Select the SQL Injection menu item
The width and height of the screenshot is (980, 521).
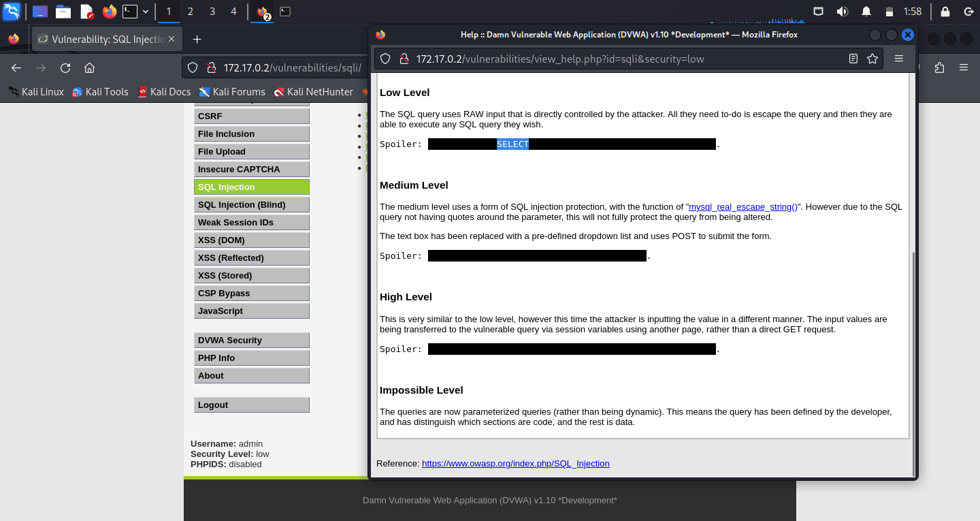point(252,187)
